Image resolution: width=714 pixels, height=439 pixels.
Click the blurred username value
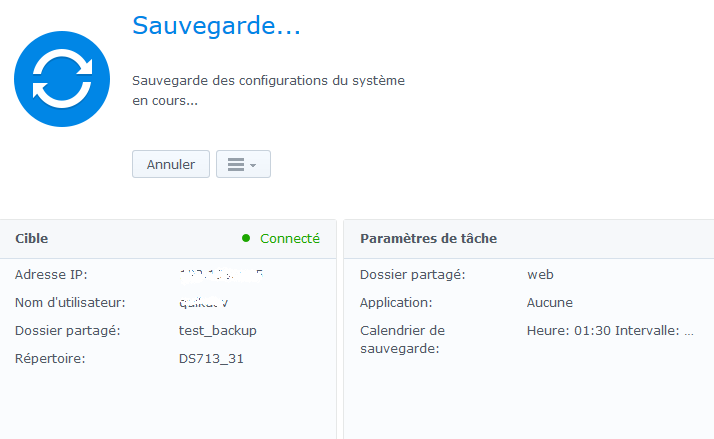click(x=204, y=303)
